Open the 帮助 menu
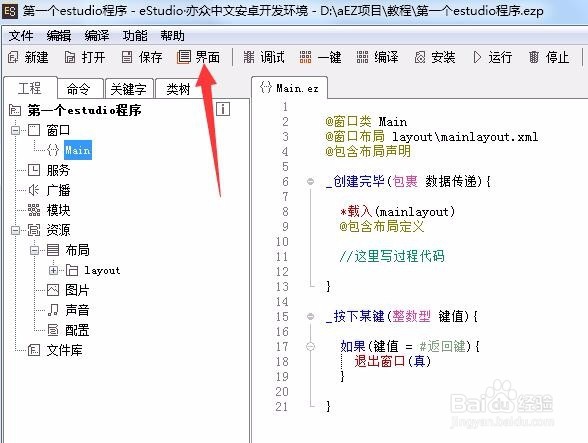 coord(172,36)
